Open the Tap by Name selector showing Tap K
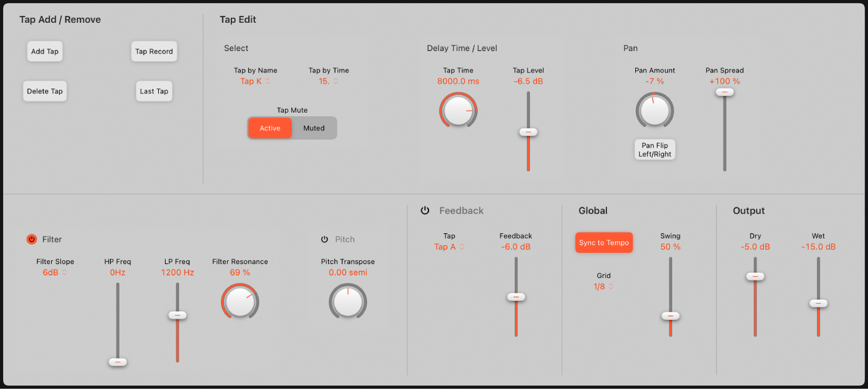The height and width of the screenshot is (390, 868). (x=255, y=81)
